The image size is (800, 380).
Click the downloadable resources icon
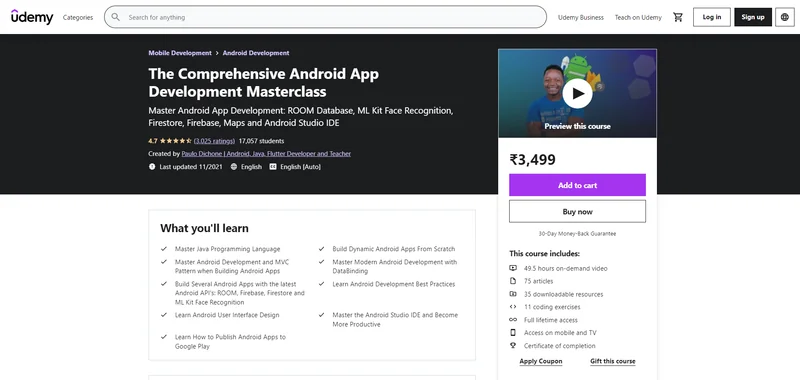point(513,294)
